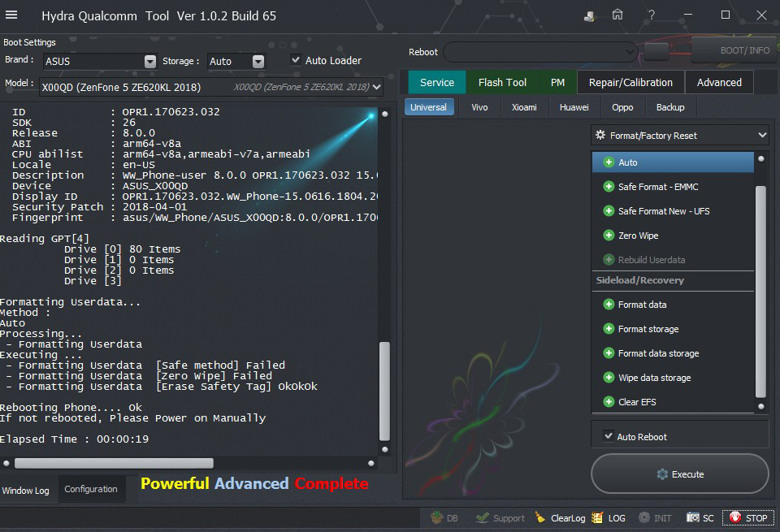Click the Execute button

(679, 474)
